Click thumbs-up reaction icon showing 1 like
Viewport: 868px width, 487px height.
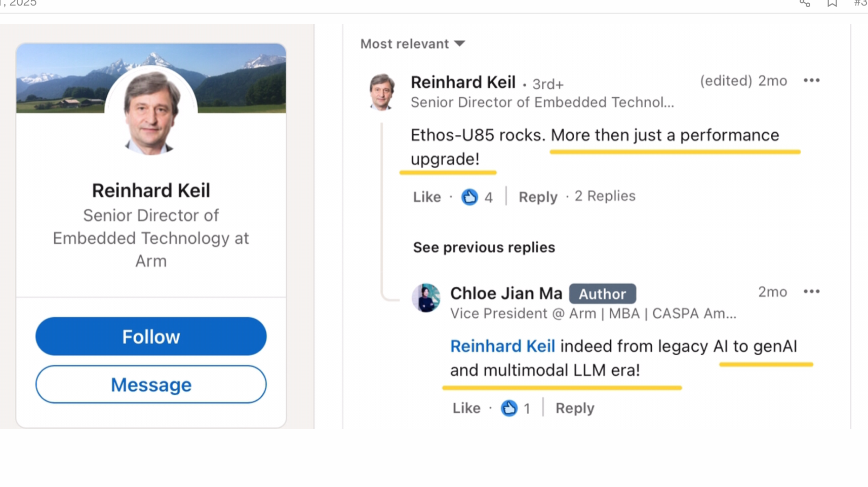coord(509,408)
